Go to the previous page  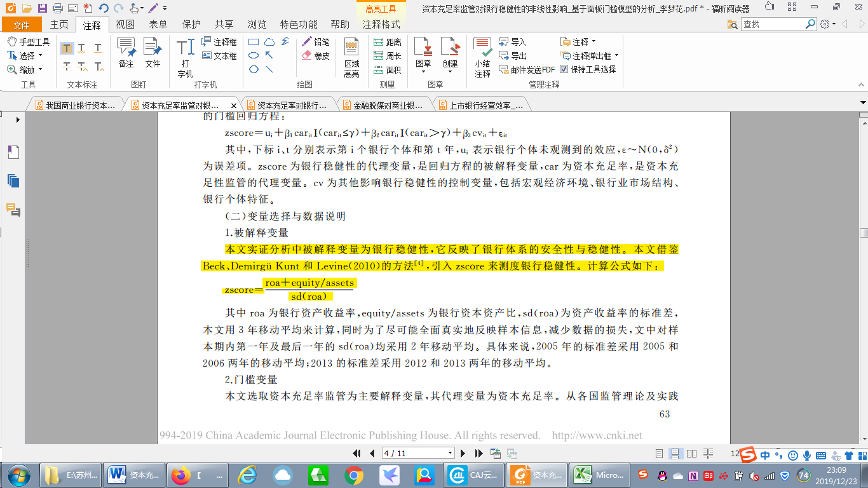pyautogui.click(x=372, y=453)
